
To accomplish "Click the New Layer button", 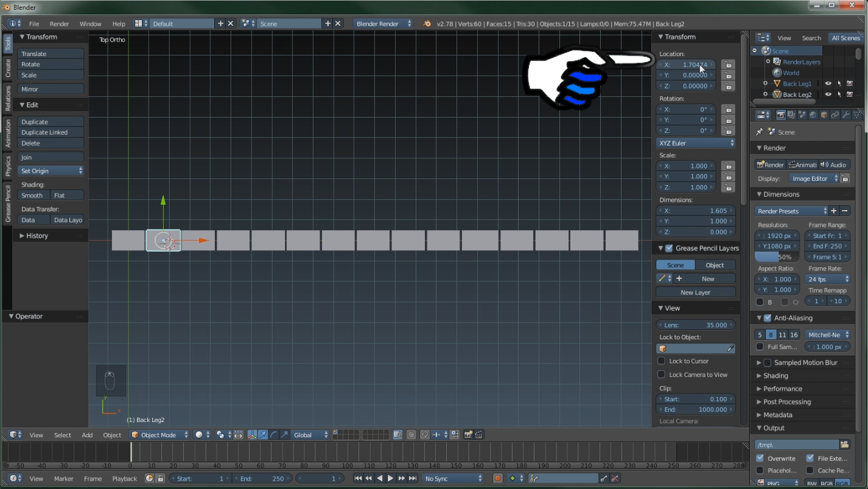I will (x=696, y=292).
